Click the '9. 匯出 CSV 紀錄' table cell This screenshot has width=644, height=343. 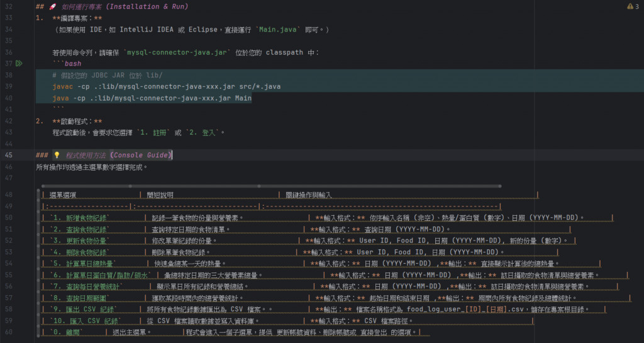pos(84,309)
